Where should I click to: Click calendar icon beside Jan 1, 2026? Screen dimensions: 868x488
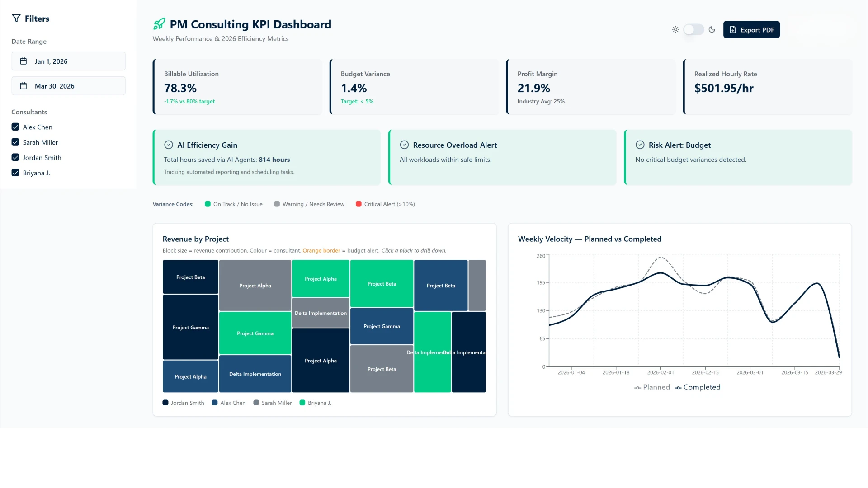pyautogui.click(x=24, y=61)
